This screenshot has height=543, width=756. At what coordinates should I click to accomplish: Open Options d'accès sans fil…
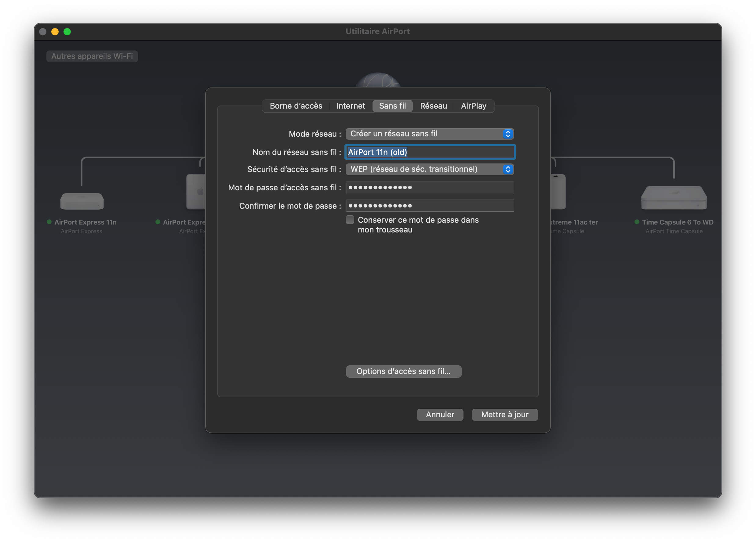pyautogui.click(x=404, y=372)
